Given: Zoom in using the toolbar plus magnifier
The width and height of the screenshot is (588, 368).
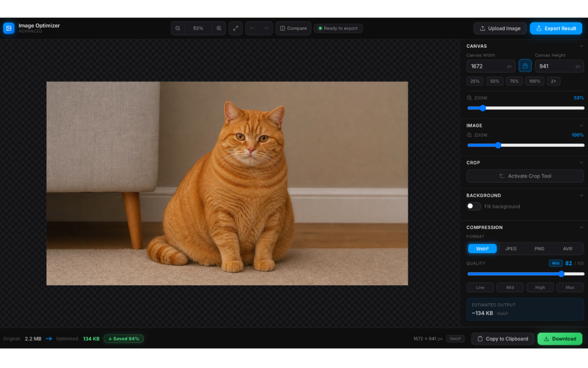Looking at the screenshot, I should pos(219,28).
